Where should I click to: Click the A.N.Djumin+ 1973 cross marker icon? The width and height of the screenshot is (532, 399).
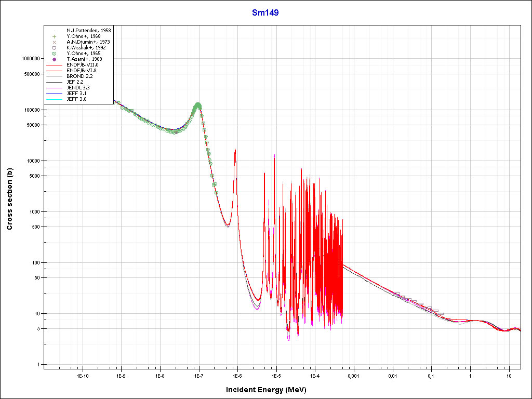pos(54,42)
